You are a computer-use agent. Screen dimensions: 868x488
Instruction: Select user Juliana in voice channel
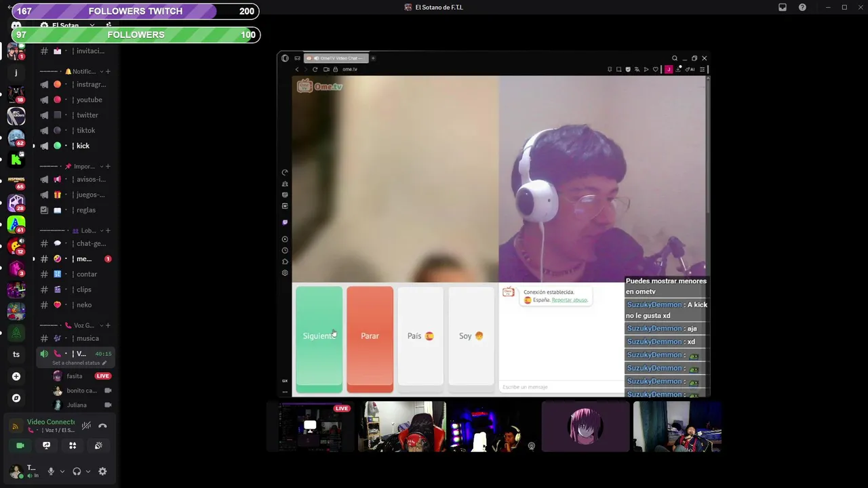pyautogui.click(x=81, y=405)
